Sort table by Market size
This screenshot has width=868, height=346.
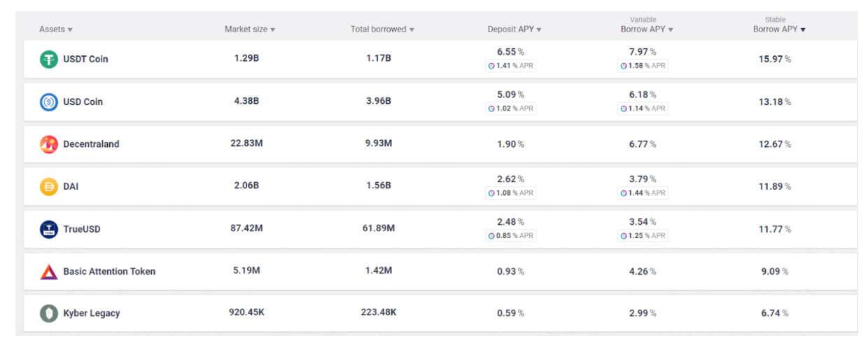[250, 29]
